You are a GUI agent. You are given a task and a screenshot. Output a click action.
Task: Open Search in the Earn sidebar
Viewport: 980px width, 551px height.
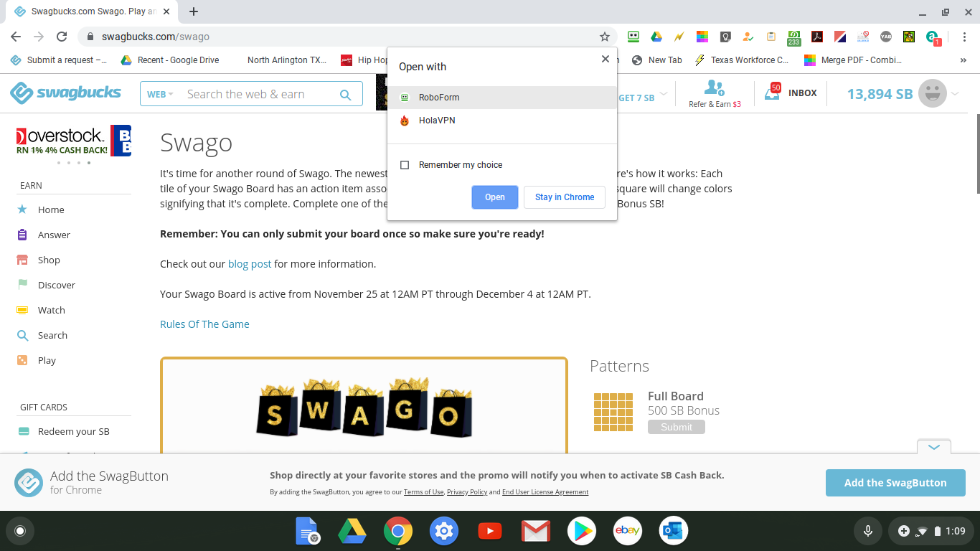[52, 335]
